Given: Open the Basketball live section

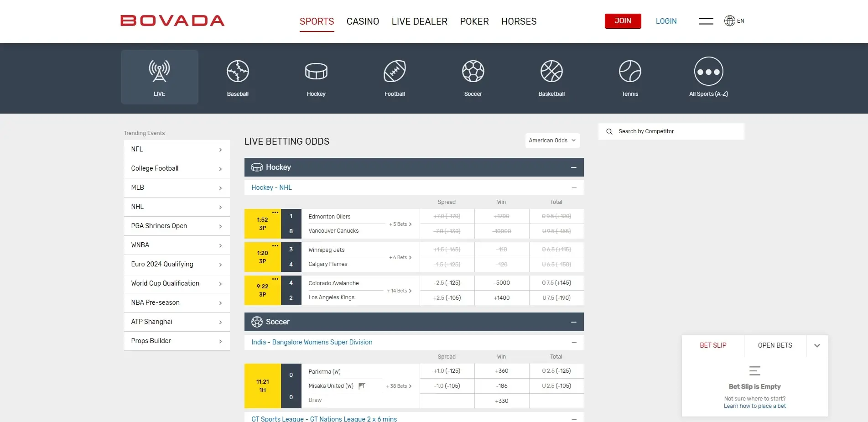Looking at the screenshot, I should point(551,77).
